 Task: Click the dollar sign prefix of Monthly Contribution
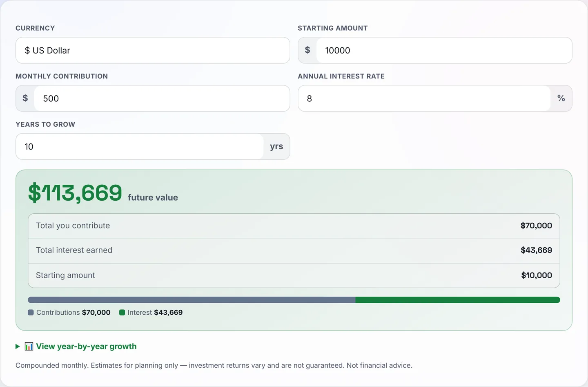point(25,98)
